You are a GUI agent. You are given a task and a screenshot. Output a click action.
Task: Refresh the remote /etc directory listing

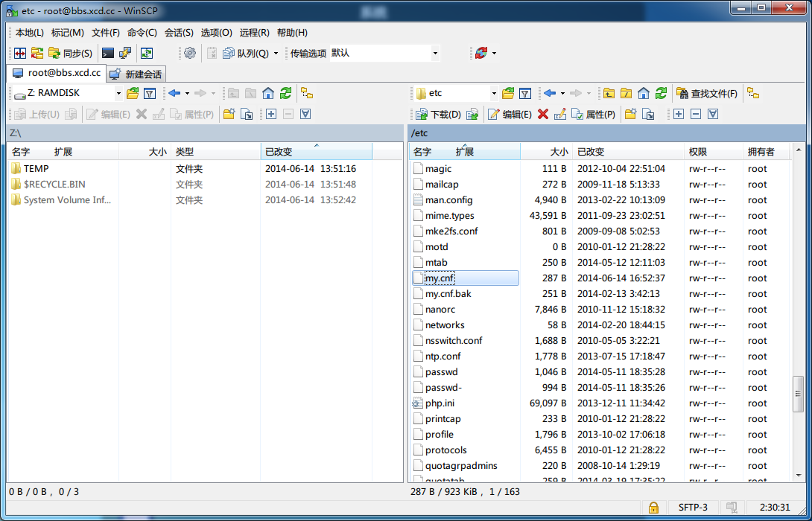click(662, 92)
